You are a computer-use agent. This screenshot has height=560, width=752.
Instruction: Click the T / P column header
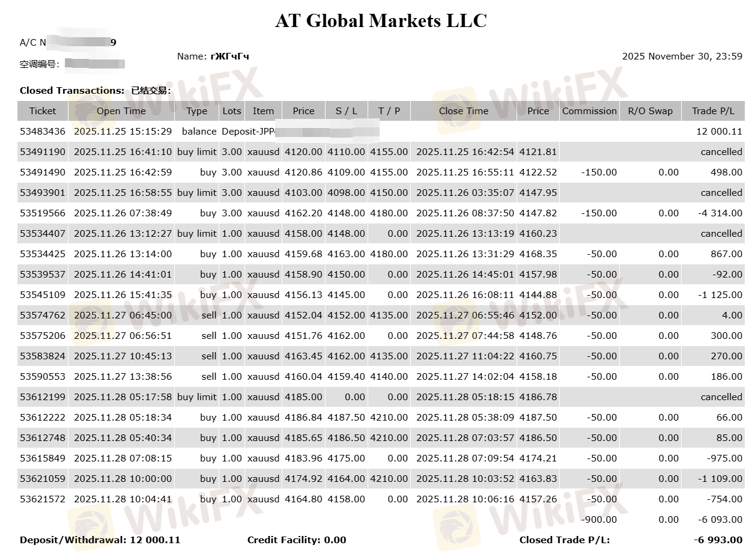click(389, 111)
